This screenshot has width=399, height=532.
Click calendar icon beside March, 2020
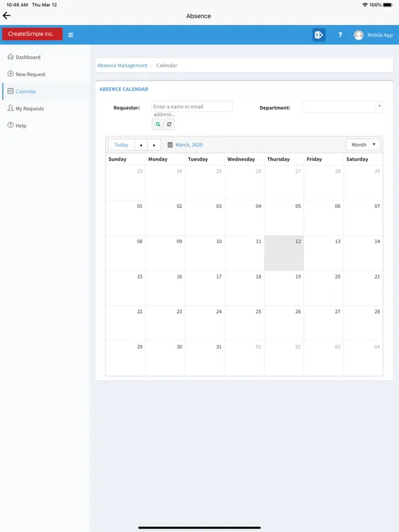(x=170, y=145)
